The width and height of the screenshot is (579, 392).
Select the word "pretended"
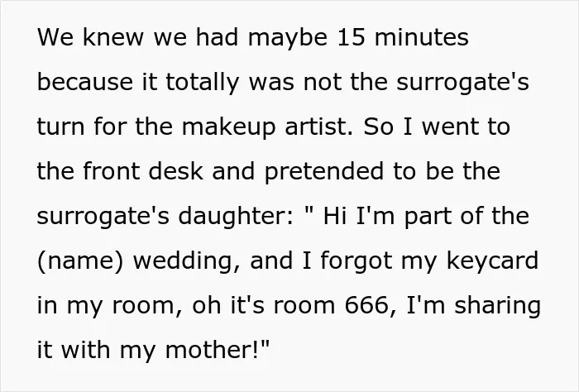324,172
